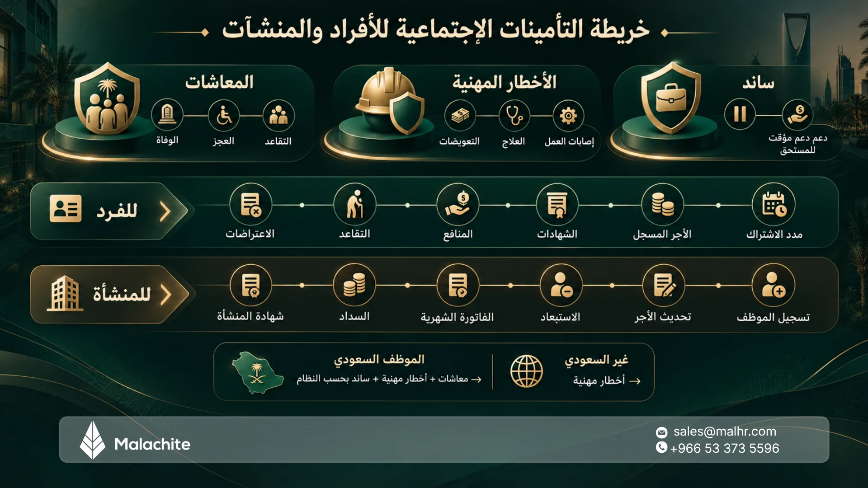
Task: Click the briefcase shield in ساند card
Action: coord(671,98)
